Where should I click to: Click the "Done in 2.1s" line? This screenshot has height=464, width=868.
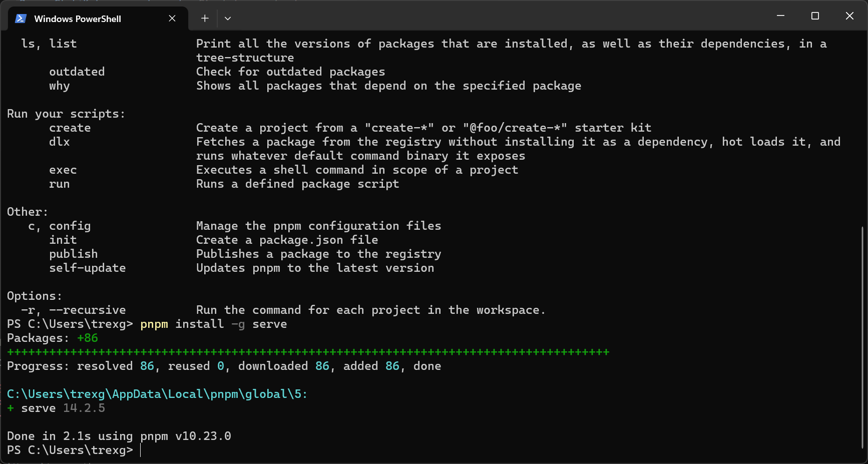click(119, 436)
